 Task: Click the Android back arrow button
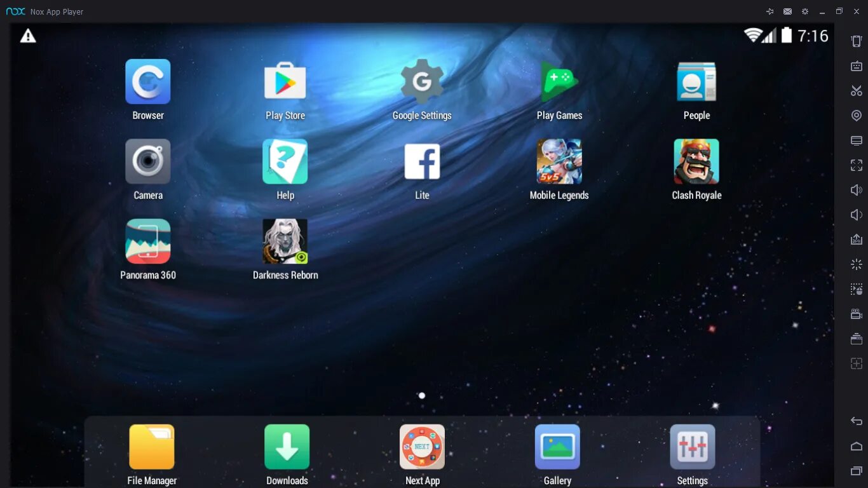tap(857, 421)
